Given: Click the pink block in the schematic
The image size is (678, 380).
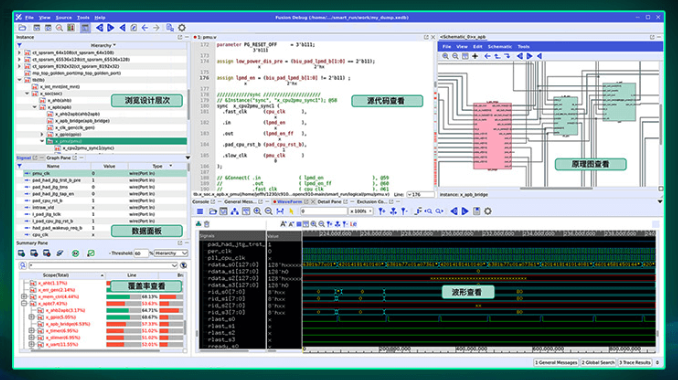Looking at the screenshot, I should [492, 135].
